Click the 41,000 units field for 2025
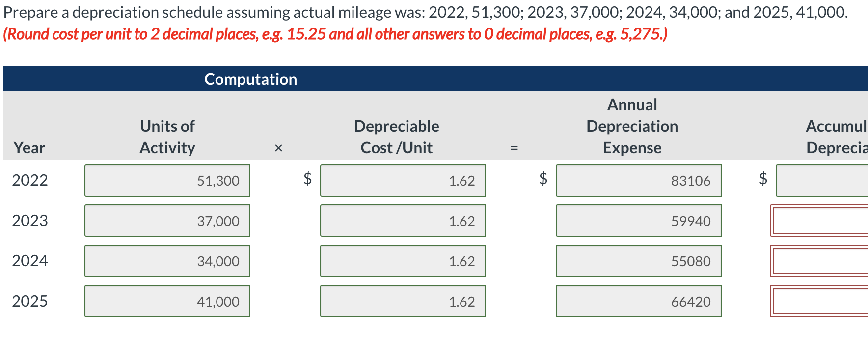 pos(167,301)
